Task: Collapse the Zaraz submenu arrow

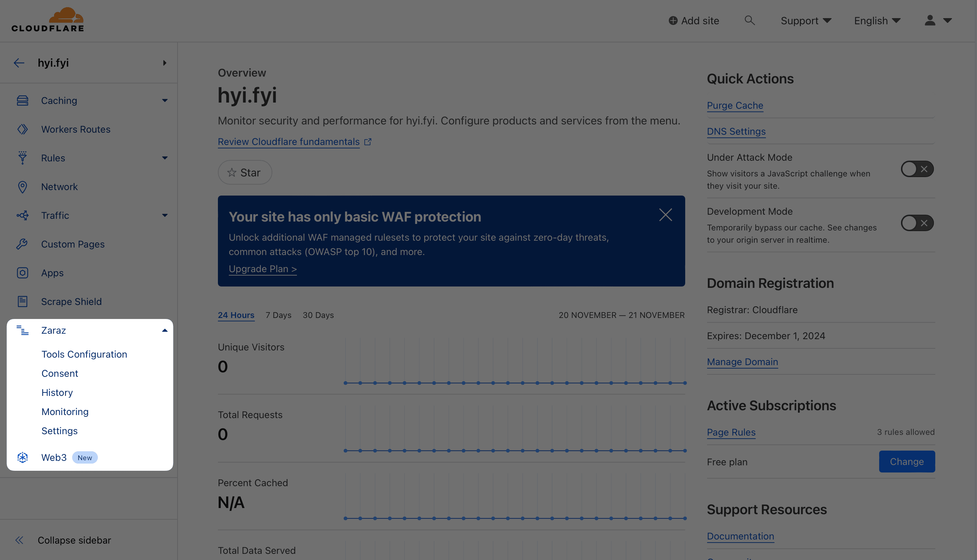Action: pos(165,330)
